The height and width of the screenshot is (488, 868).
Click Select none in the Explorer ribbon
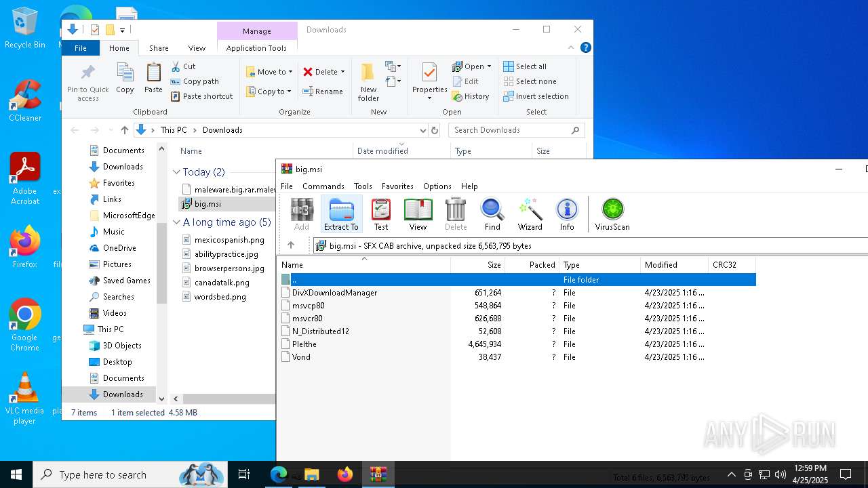[x=530, y=81]
